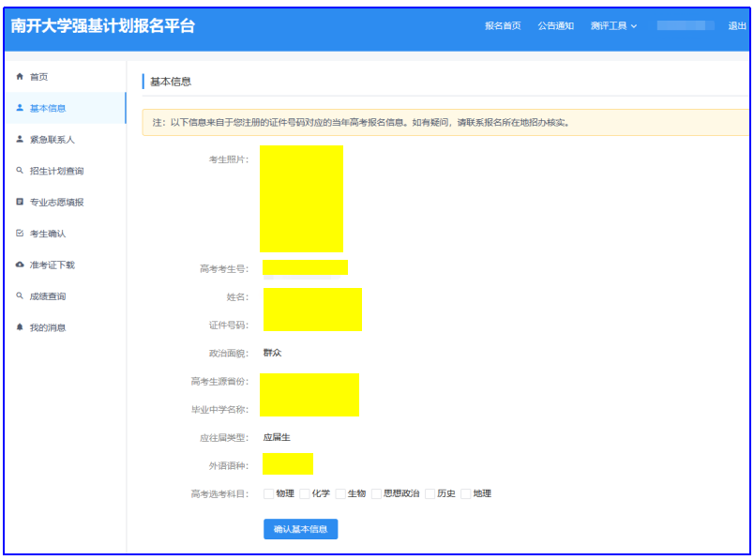754x560 pixels.
Task: Click the magnifier icon beside 成绩查询
Action: (x=20, y=295)
